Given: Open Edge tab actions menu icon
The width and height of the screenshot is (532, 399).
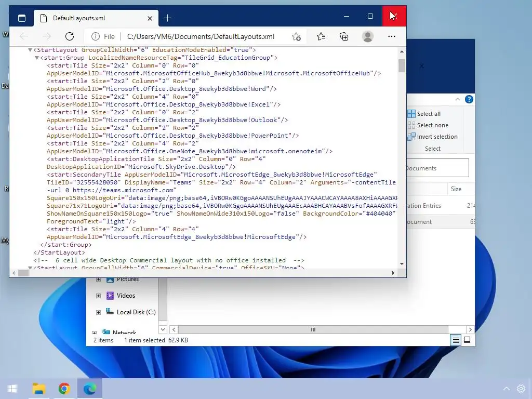Looking at the screenshot, I should click(x=22, y=18).
